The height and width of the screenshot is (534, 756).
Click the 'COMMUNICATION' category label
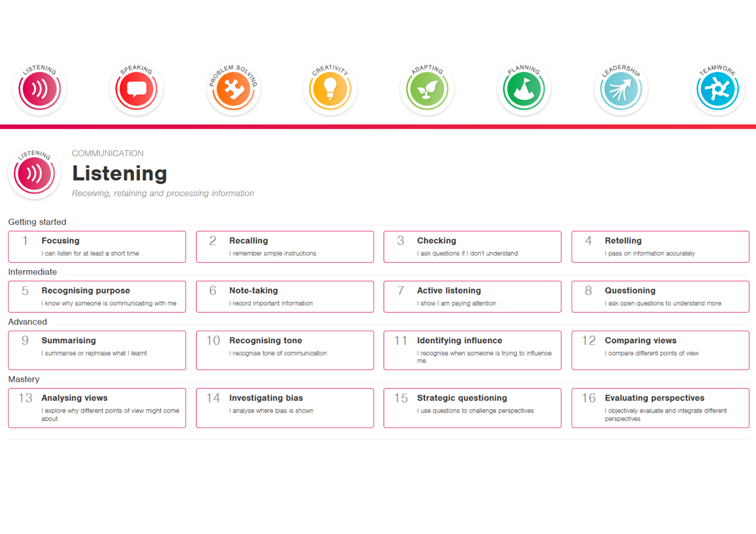(108, 153)
